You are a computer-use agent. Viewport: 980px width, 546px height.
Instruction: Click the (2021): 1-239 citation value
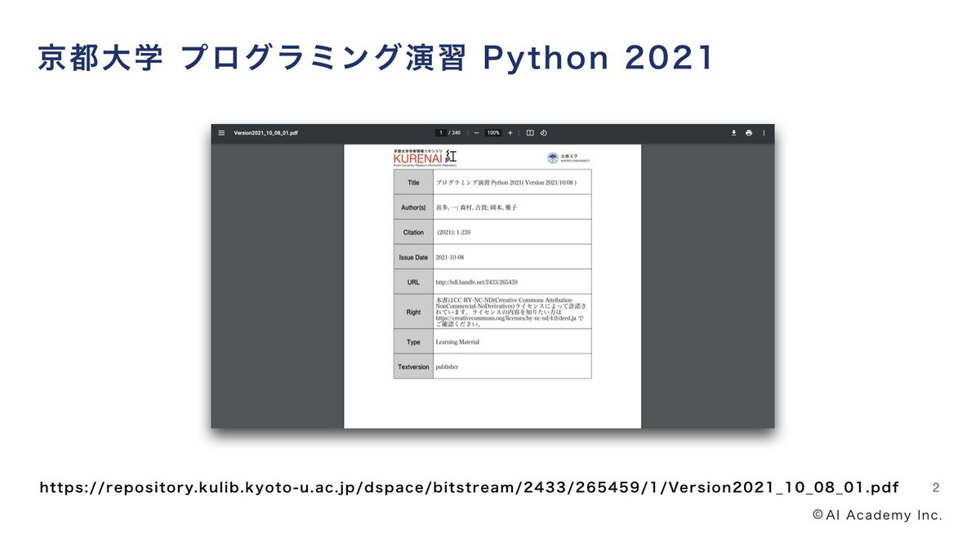pyautogui.click(x=454, y=233)
